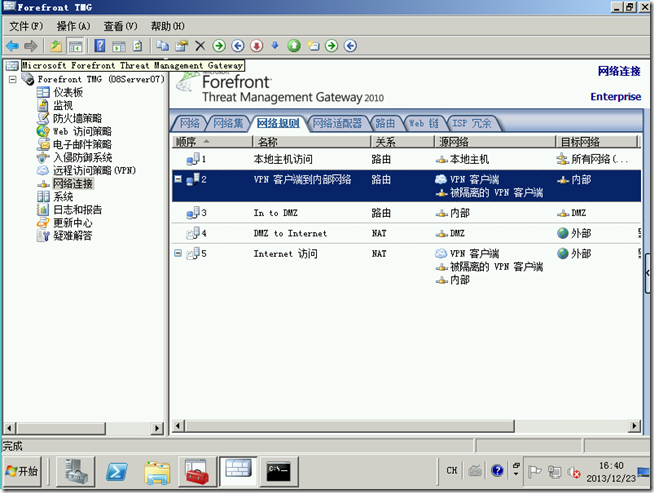
Task: Sort by the 目标网络 column header
Action: [596, 142]
